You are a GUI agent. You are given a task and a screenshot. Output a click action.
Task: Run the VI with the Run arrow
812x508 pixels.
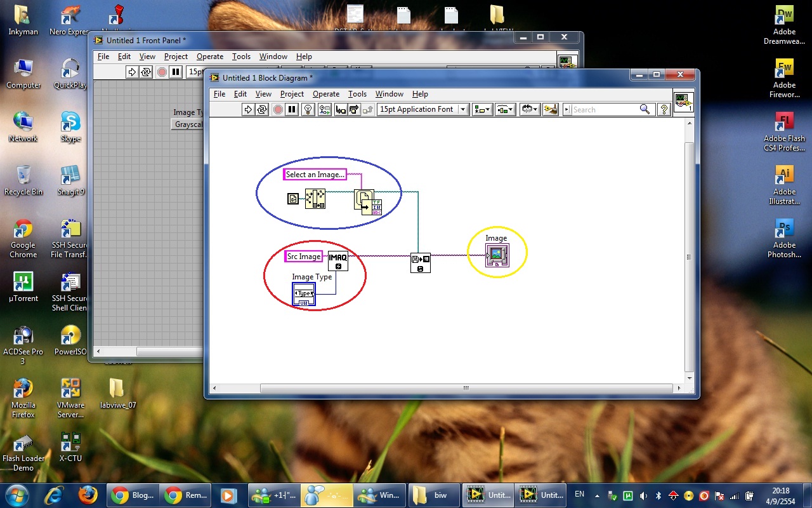249,109
